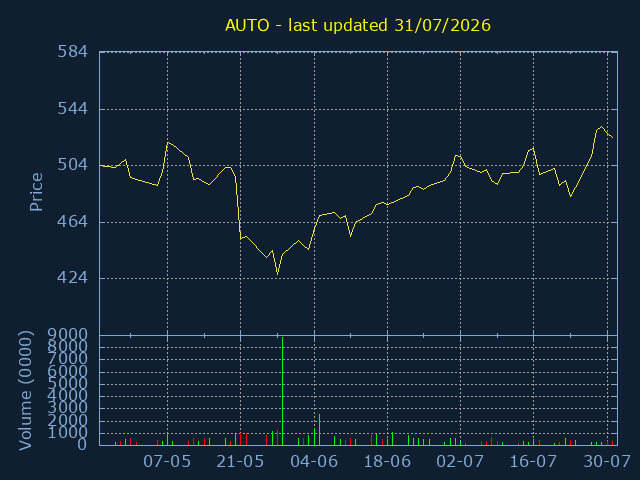Click the 464 price axis label
This screenshot has height=480, width=640.
[72, 222]
